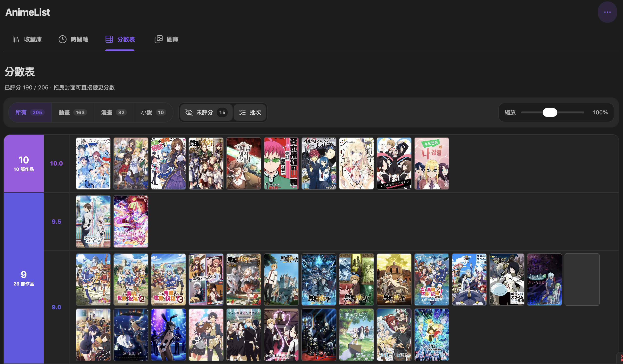Filter by 動畫 163 items
This screenshot has height=364, width=623.
(x=73, y=113)
